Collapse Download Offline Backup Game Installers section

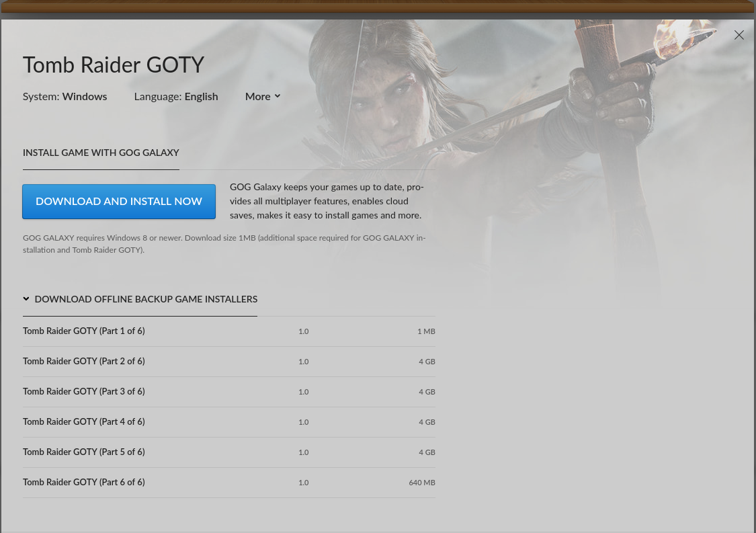(140, 299)
